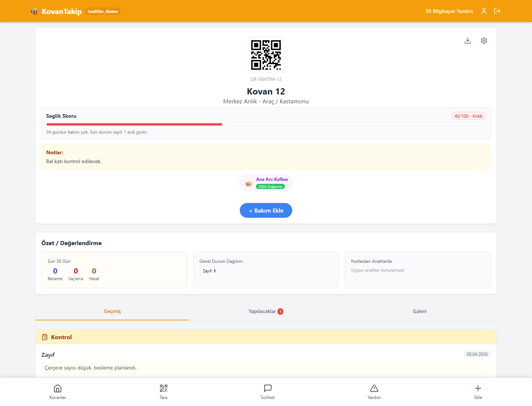Open the user profile icon
This screenshot has height=406, width=532.
(x=484, y=11)
